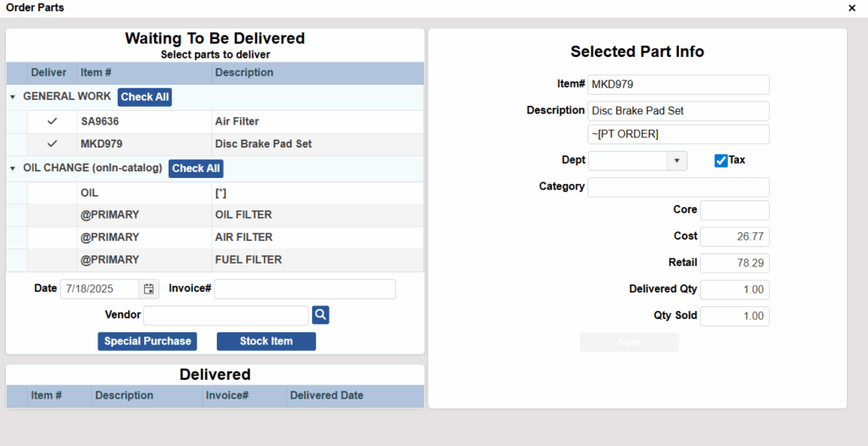The image size is (868, 446).
Task: Open the Dept dropdown
Action: (676, 160)
